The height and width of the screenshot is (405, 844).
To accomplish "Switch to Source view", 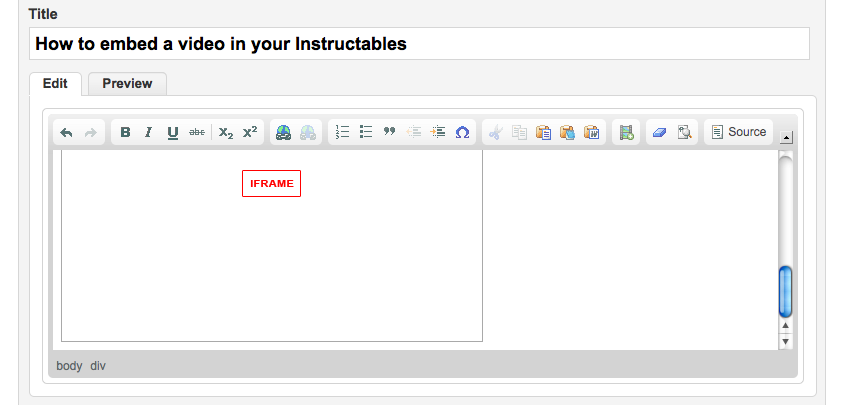I will pyautogui.click(x=738, y=132).
